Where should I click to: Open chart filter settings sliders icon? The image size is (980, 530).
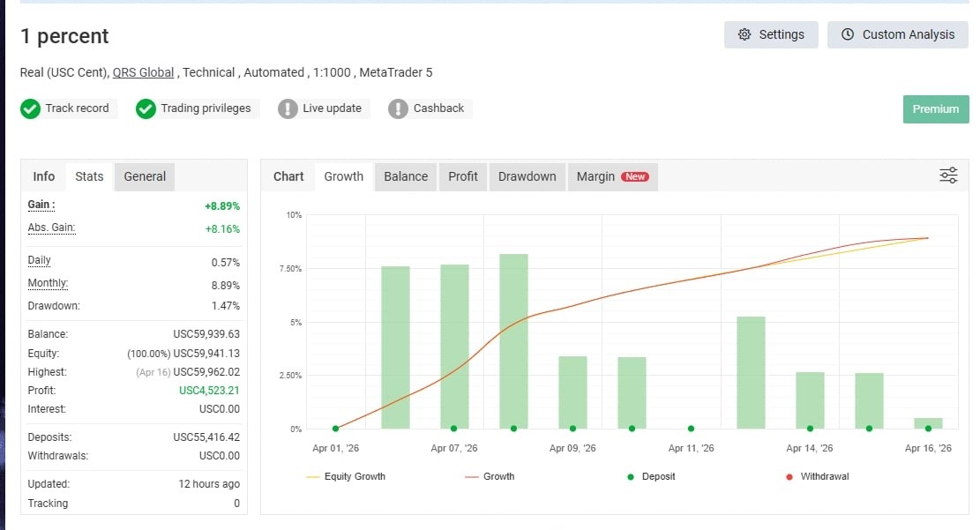pyautogui.click(x=948, y=175)
